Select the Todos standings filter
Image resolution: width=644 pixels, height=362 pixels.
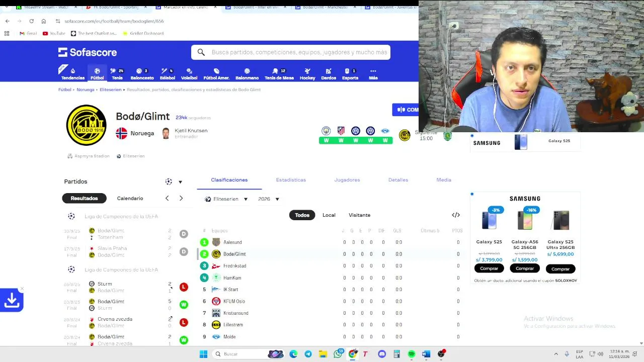coord(302,215)
